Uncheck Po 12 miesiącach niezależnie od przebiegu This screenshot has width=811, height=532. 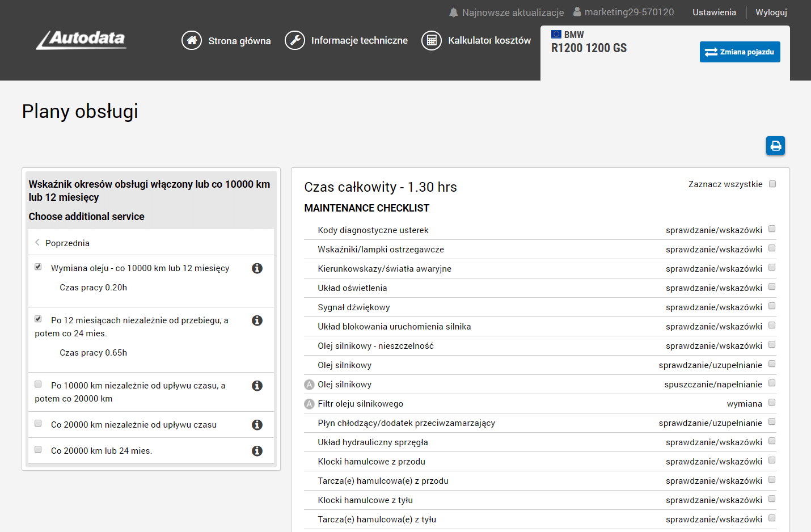(x=38, y=319)
